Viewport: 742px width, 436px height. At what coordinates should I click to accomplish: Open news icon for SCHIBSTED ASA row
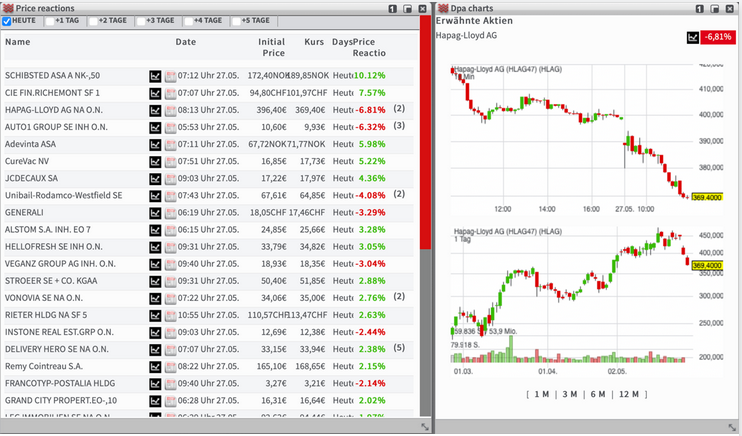pyautogui.click(x=170, y=76)
